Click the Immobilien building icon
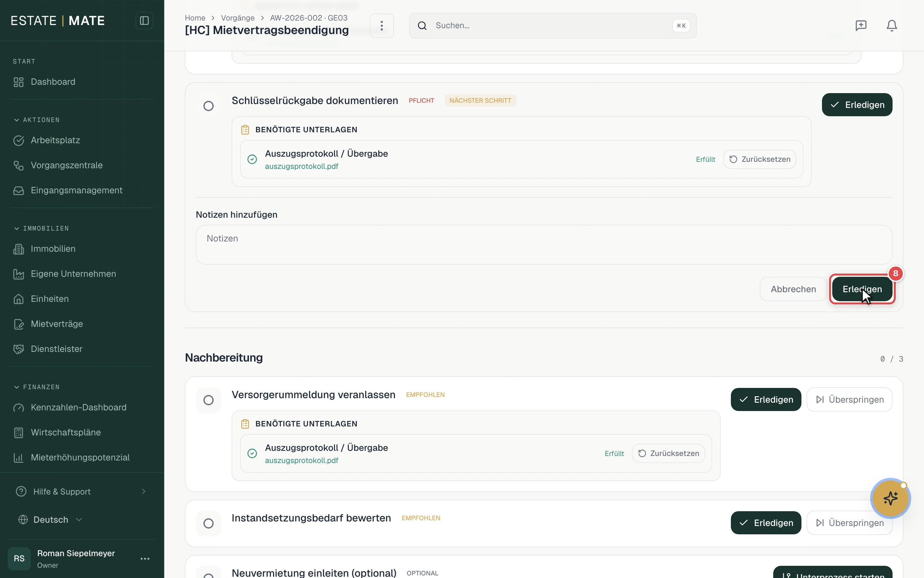This screenshot has height=578, width=924. pyautogui.click(x=19, y=249)
